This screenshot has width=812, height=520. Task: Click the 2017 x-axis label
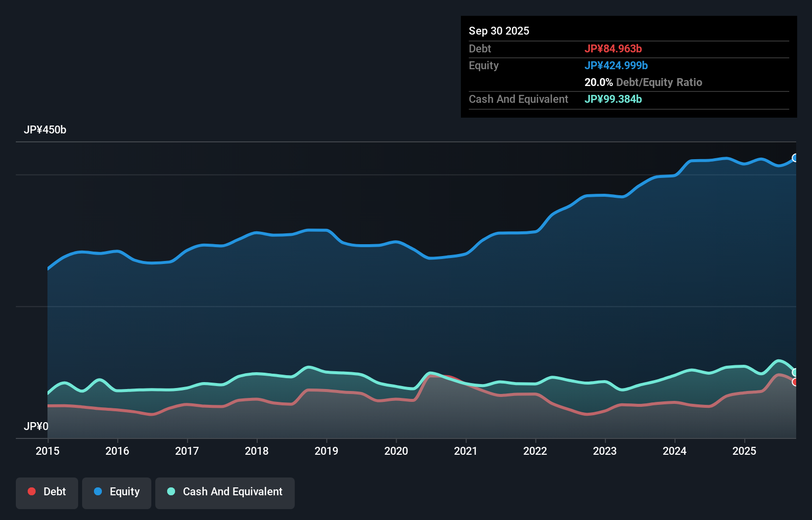tap(187, 451)
